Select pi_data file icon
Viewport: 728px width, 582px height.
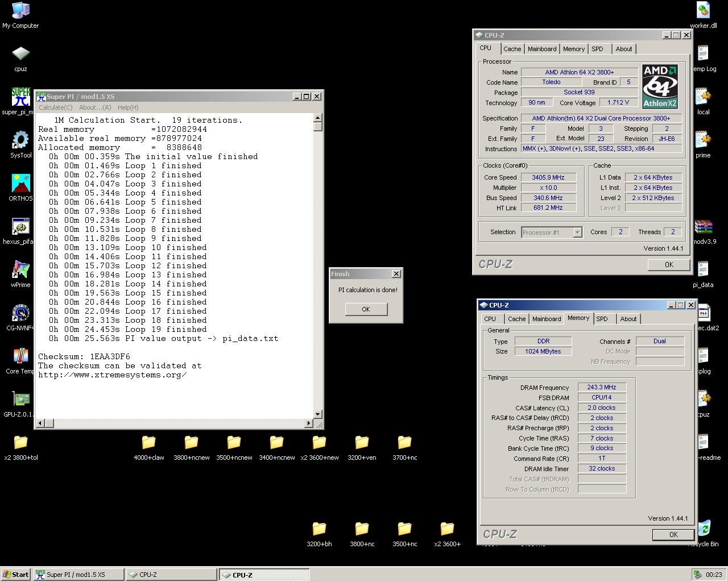(703, 274)
